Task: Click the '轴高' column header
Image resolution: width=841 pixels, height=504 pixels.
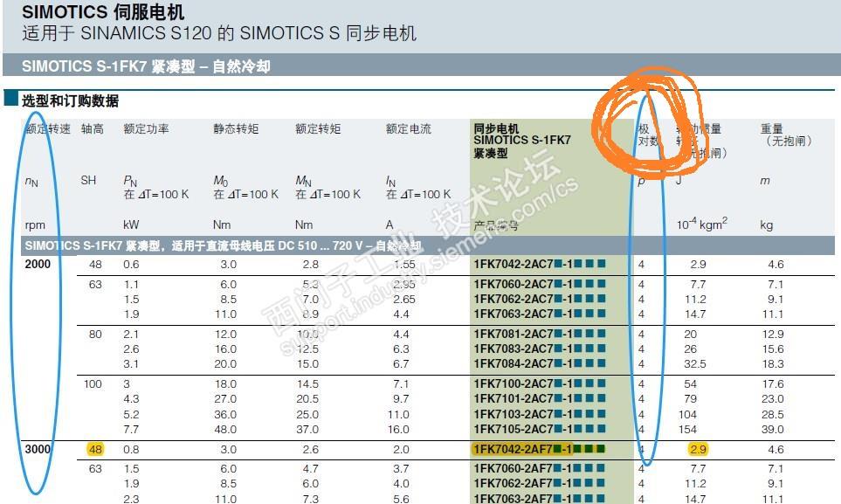Action: (x=93, y=128)
